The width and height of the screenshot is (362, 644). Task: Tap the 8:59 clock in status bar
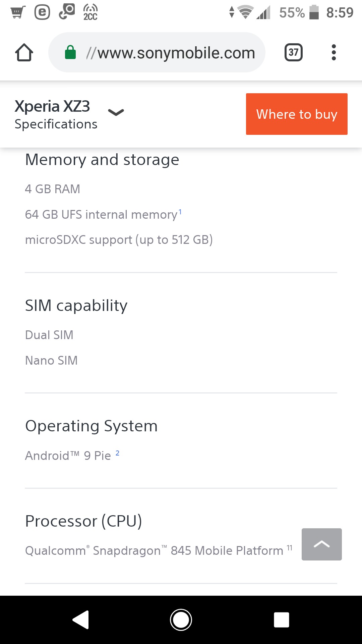(340, 13)
